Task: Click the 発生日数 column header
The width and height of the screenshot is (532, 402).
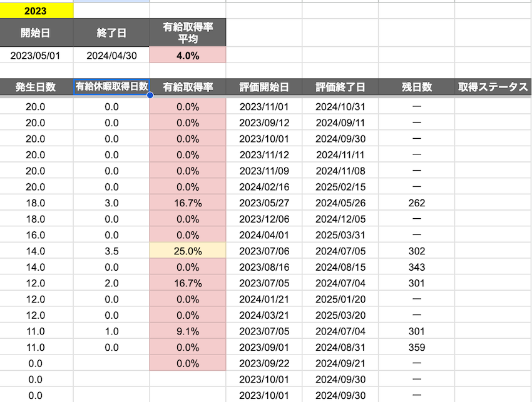Action: pos(36,88)
